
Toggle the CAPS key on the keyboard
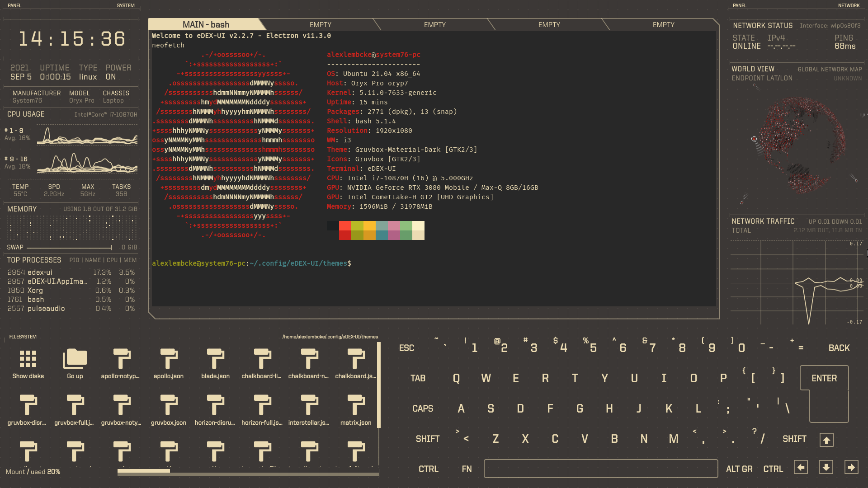[x=423, y=408]
